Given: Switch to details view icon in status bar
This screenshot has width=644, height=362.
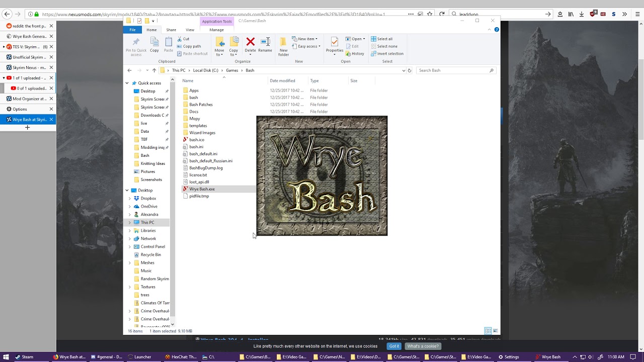Looking at the screenshot, I should [x=488, y=331].
